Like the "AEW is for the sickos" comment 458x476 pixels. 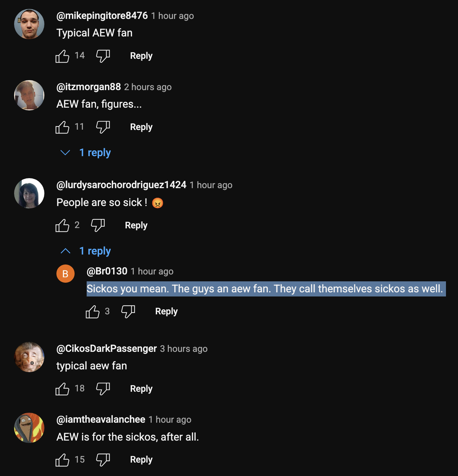click(62, 459)
